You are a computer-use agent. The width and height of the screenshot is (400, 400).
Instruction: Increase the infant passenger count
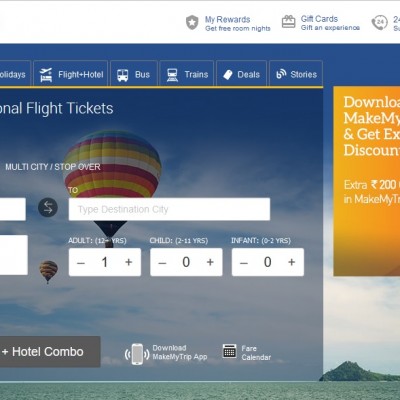292,262
